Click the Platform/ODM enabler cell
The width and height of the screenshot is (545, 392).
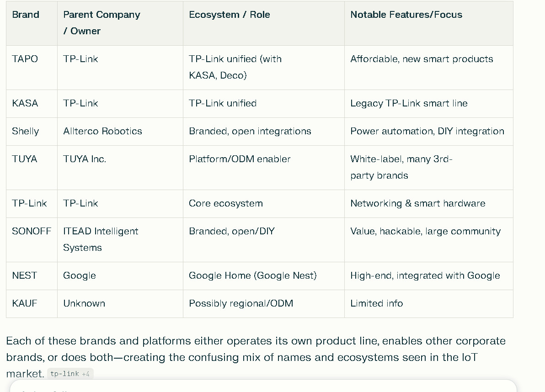pos(240,159)
